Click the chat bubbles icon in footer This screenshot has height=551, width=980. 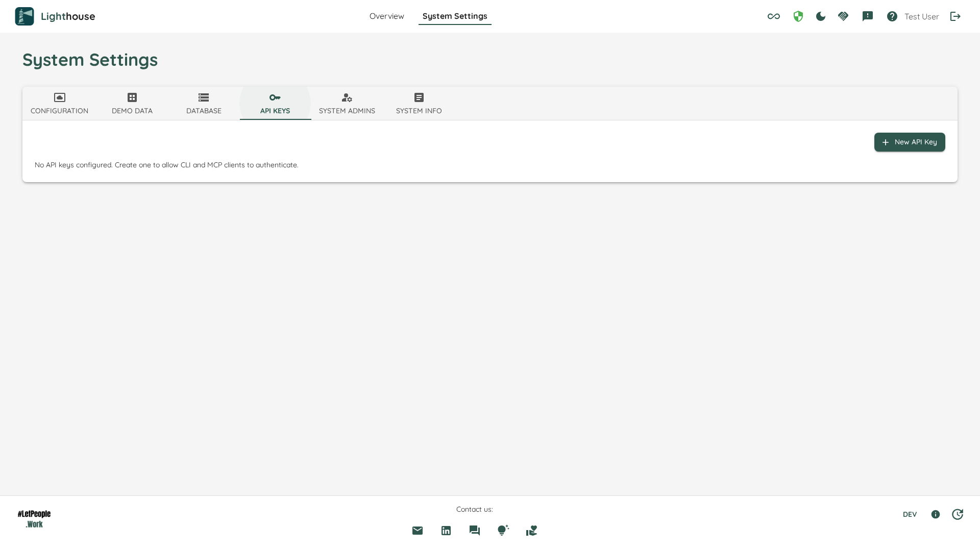point(475,531)
